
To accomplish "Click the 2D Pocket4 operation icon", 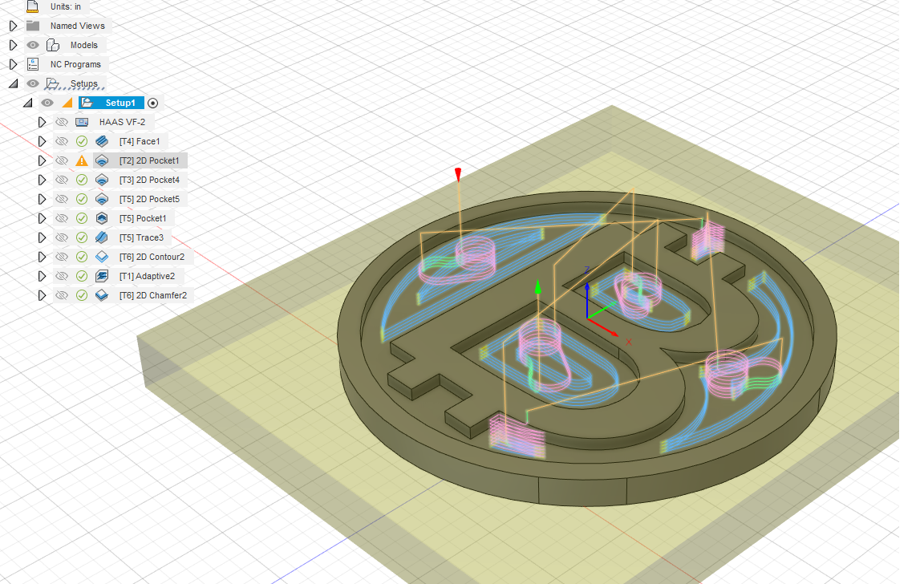I will 102,180.
